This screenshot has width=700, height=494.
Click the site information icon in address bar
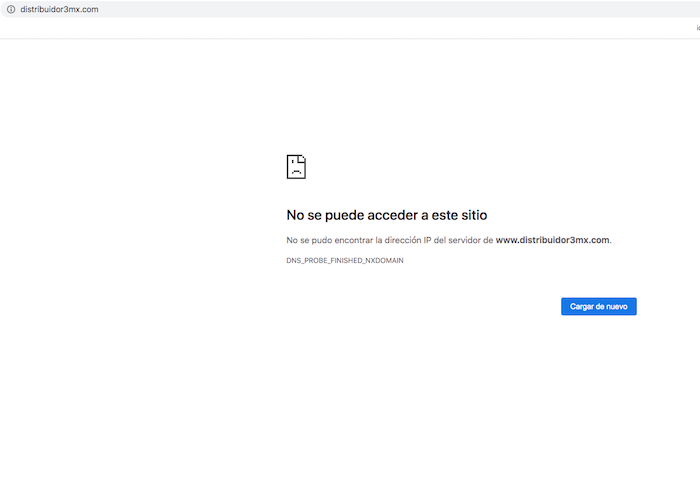11,9
